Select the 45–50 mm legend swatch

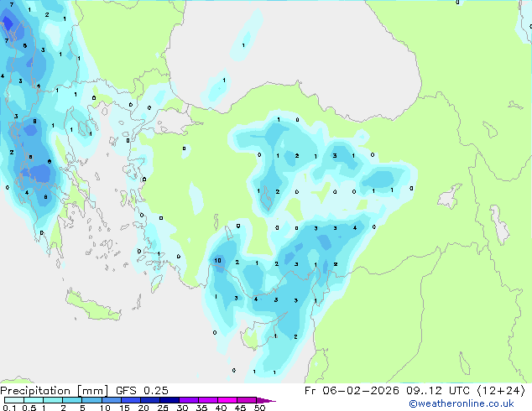click(247, 400)
